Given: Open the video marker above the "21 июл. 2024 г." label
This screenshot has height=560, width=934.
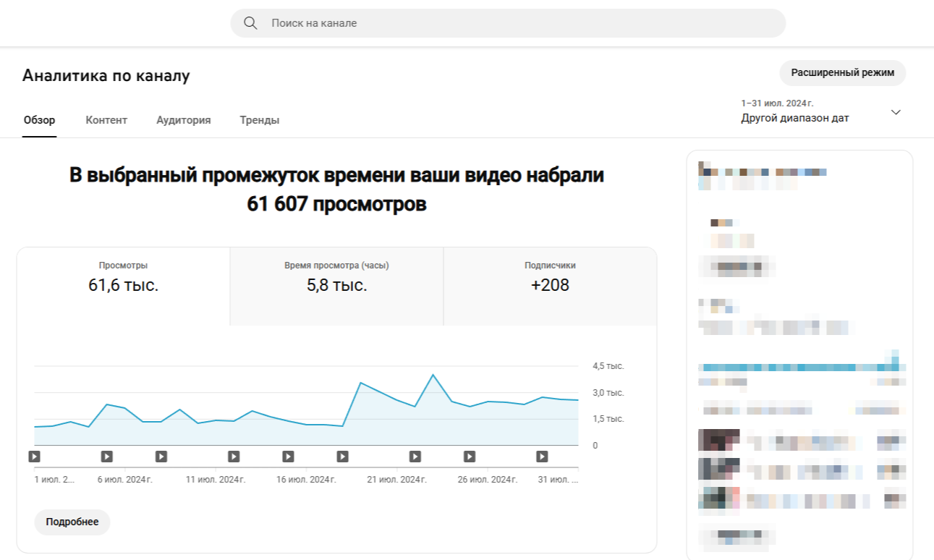Looking at the screenshot, I should point(415,457).
